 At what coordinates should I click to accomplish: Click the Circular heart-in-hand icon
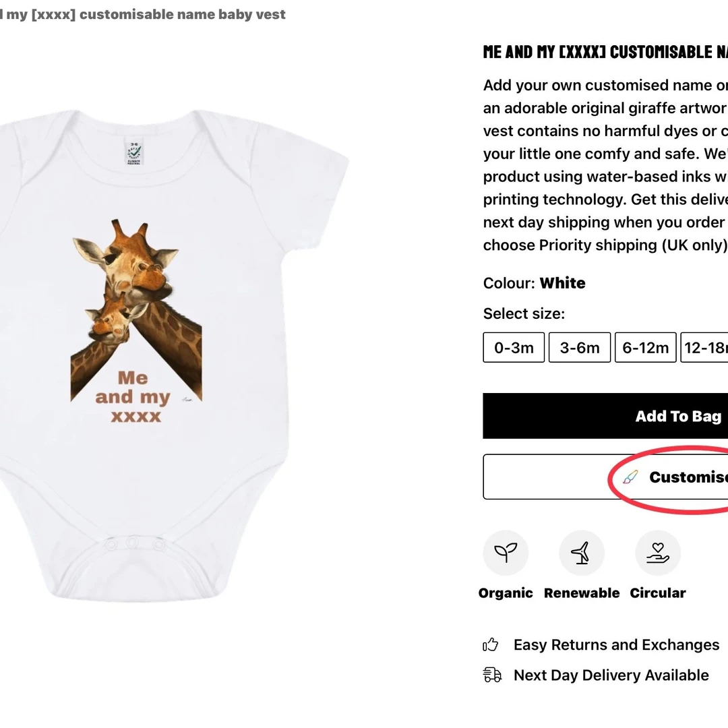(x=657, y=553)
